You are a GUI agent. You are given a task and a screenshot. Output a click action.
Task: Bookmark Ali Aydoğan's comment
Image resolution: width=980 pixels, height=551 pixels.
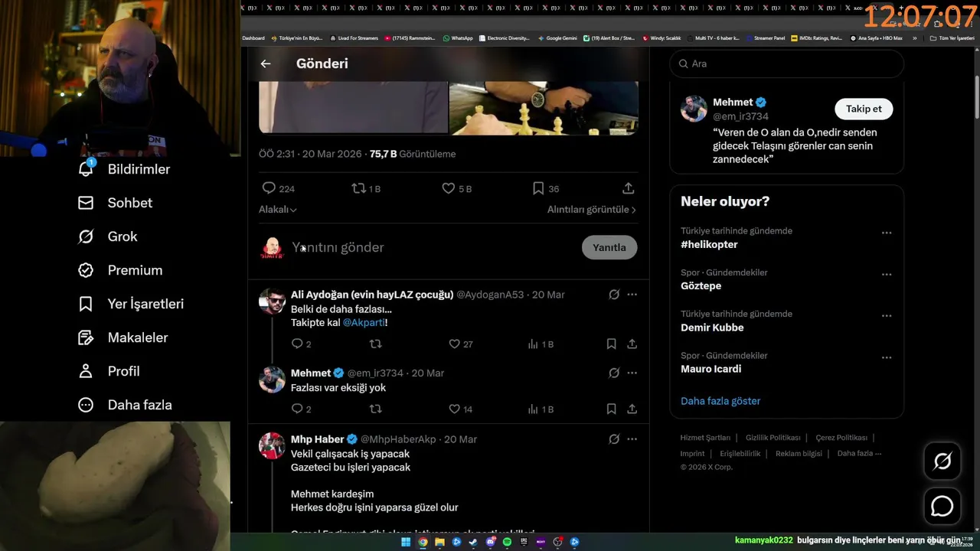611,344
